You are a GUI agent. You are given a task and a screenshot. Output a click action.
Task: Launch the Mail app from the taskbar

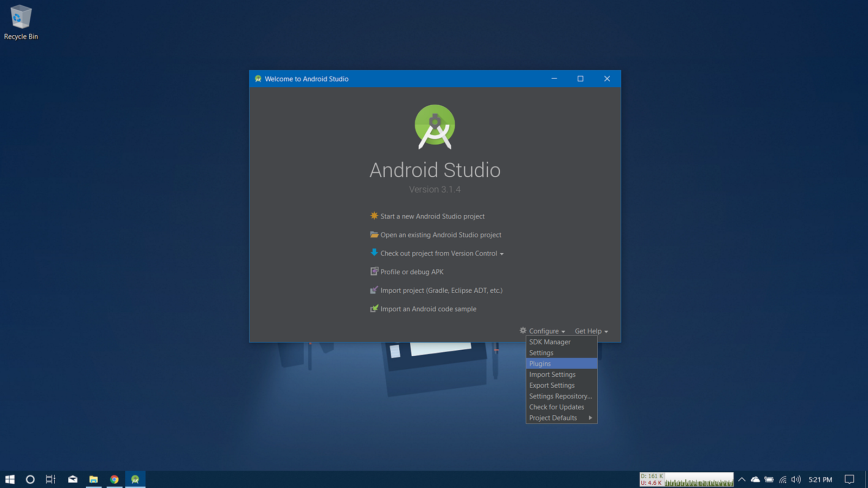point(73,479)
